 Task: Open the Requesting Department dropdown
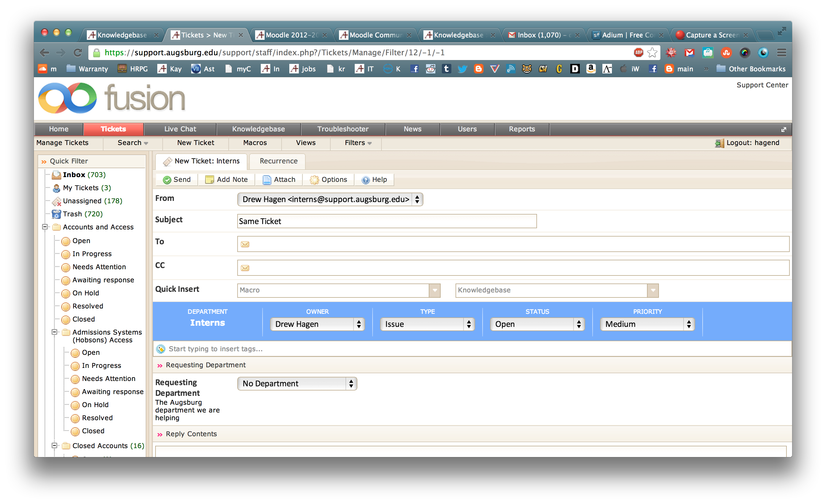pyautogui.click(x=297, y=383)
